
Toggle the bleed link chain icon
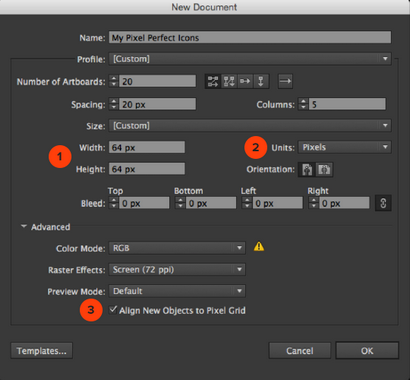383,203
